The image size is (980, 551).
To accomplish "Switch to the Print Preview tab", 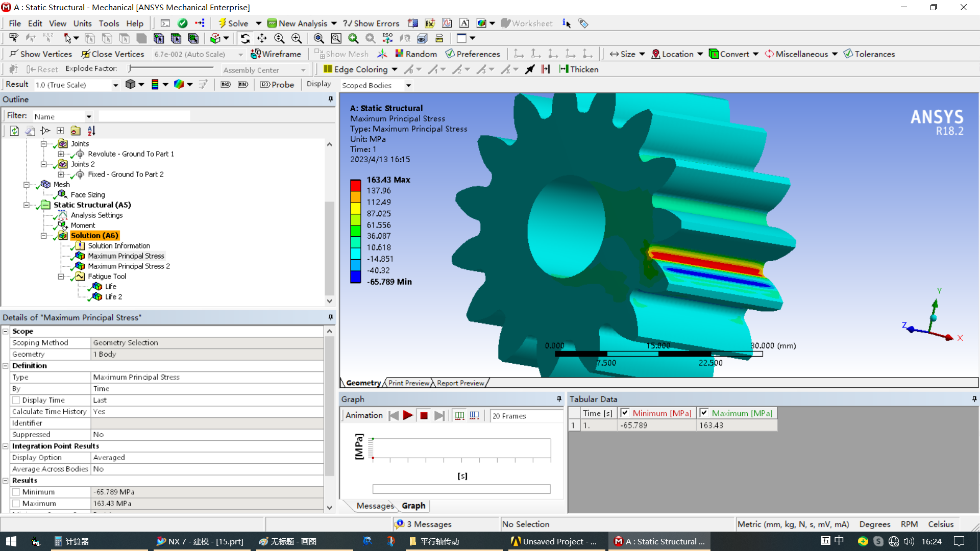I will (408, 383).
